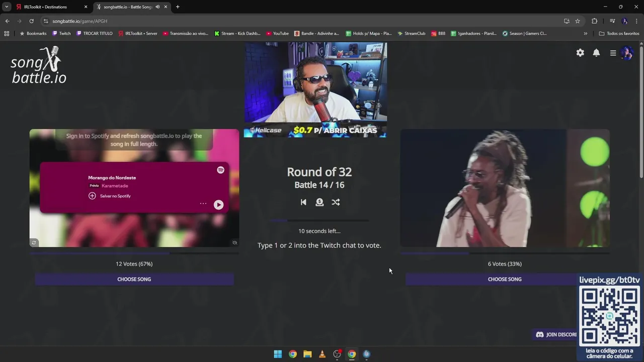
Task: Open the apps grid in bookmarks bar
Action: 7,34
